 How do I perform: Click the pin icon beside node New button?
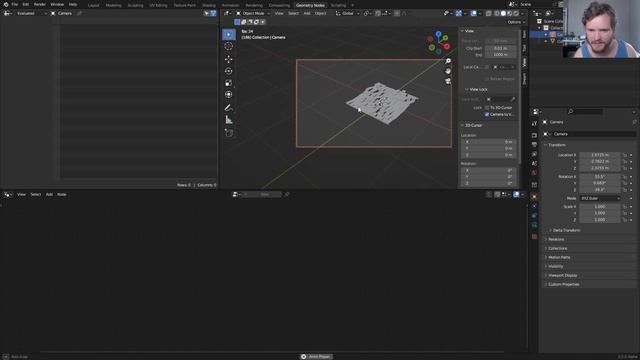click(x=287, y=194)
